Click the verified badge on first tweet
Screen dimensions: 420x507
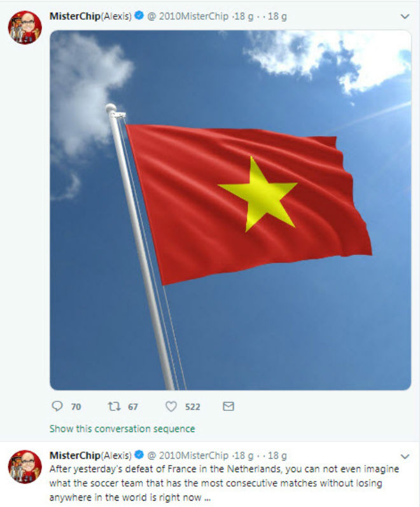coord(139,15)
